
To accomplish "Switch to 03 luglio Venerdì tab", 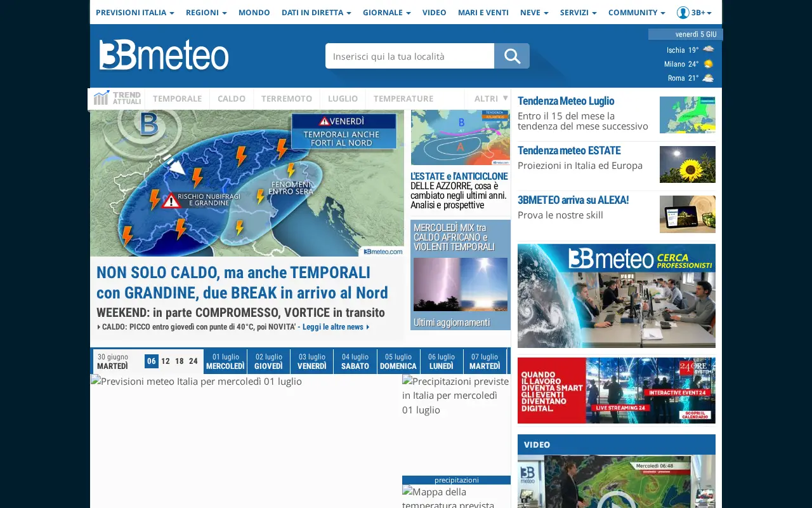I will pyautogui.click(x=311, y=361).
